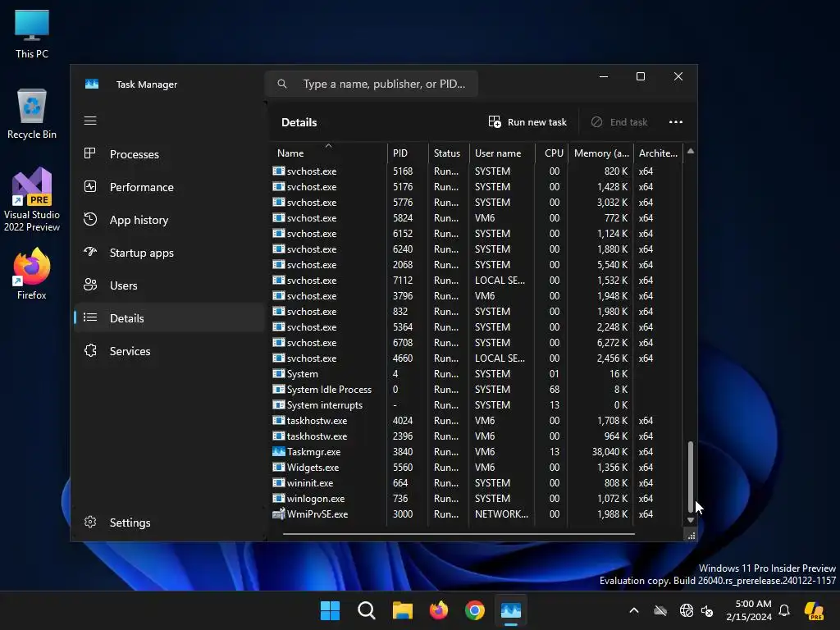Select svchost.exe with PID 5168
840x630 pixels.
coord(476,171)
